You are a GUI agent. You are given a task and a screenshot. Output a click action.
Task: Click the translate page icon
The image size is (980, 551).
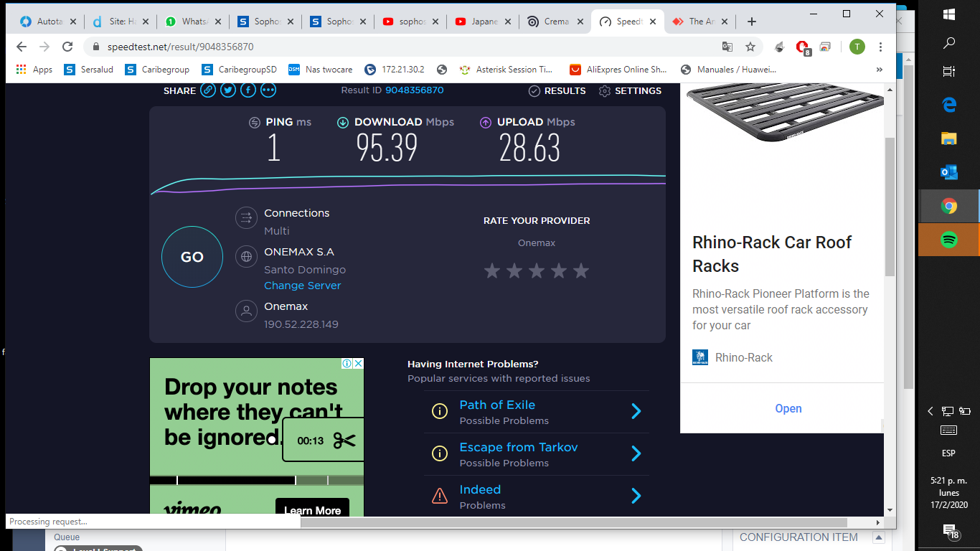point(727,47)
